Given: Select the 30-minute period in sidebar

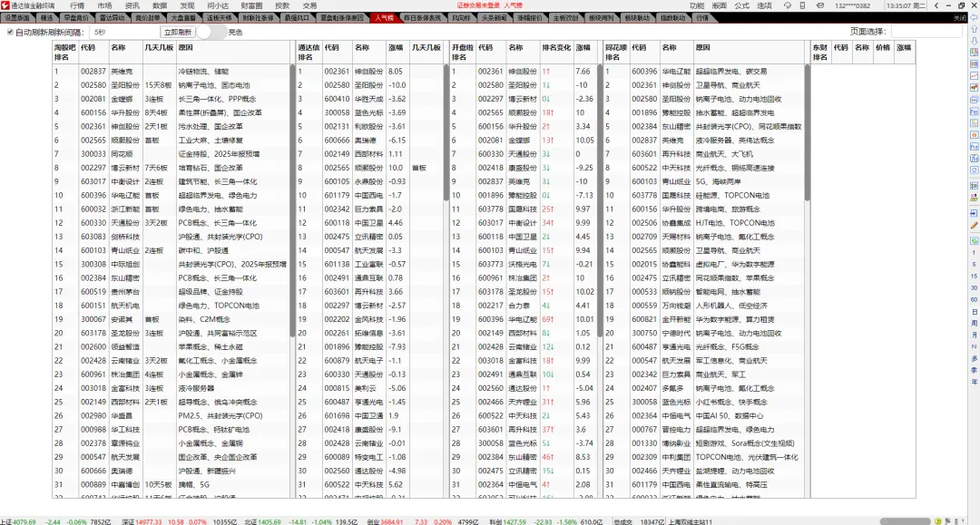Looking at the screenshot, I should click(974, 287).
